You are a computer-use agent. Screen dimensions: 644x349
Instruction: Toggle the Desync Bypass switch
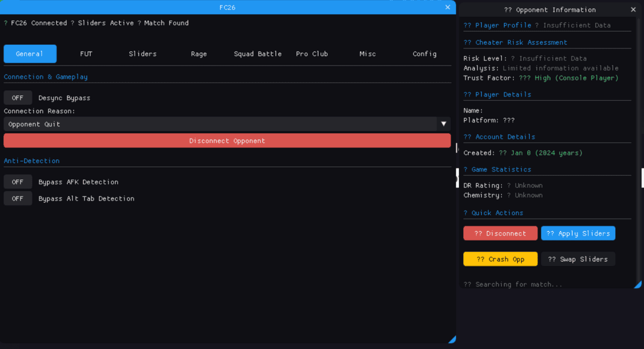click(18, 98)
